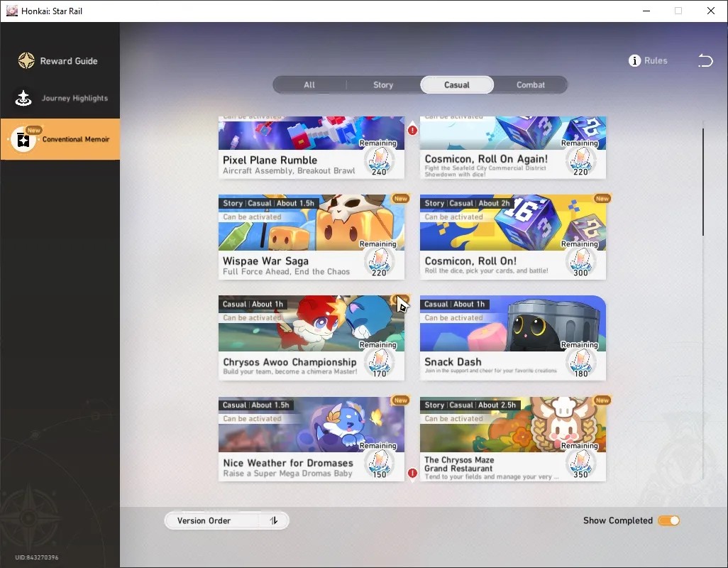
Task: Open the Wispae War Saga event title
Action: 265,261
